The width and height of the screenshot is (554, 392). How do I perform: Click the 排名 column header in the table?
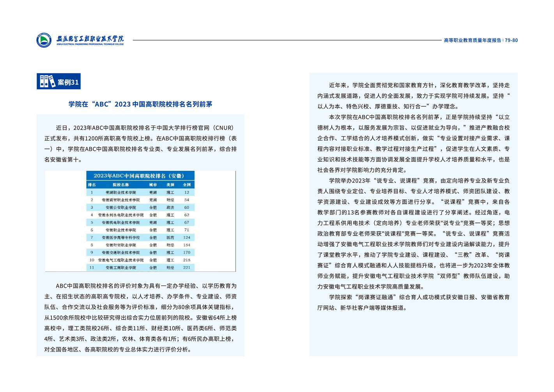coord(92,184)
